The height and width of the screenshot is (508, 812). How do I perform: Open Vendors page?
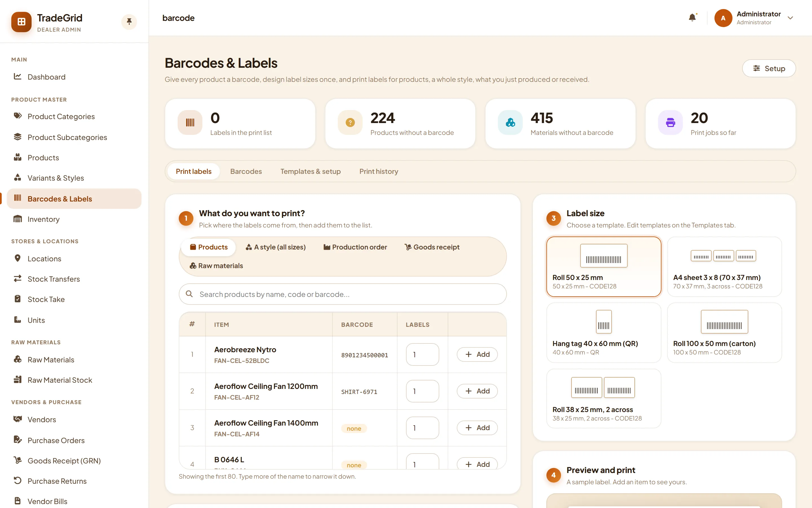click(74, 420)
